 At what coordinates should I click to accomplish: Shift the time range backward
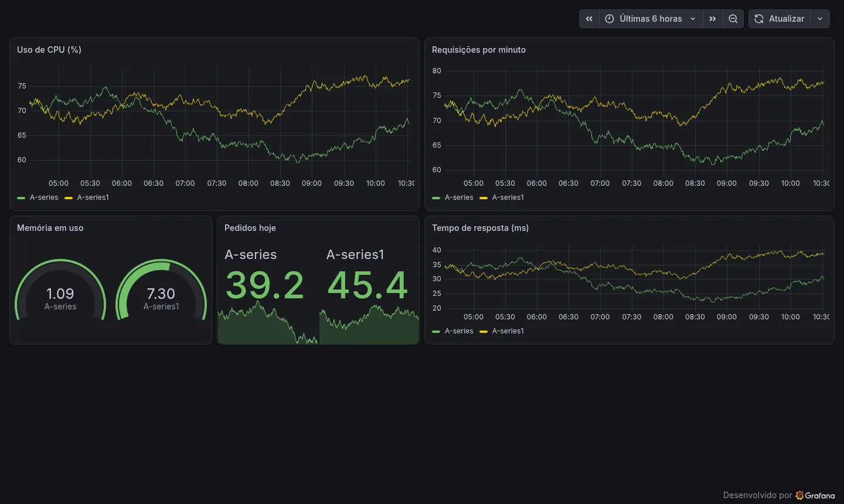coord(589,19)
